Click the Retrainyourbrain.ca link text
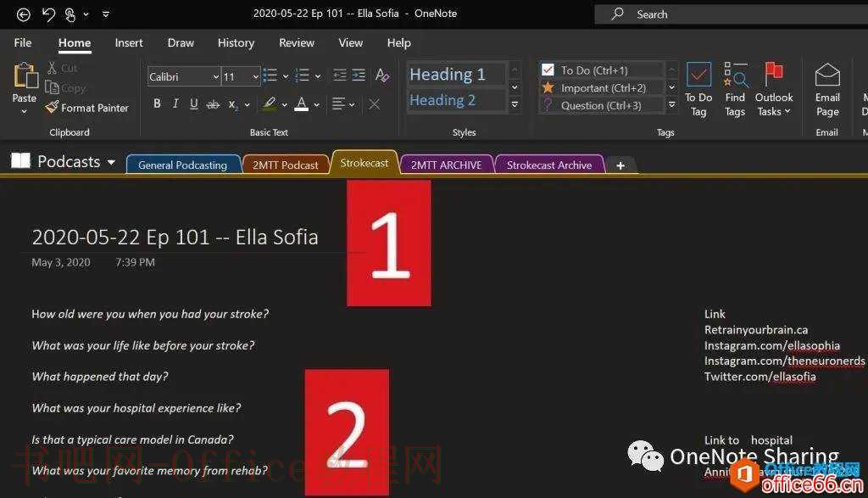Image resolution: width=868 pixels, height=498 pixels. coord(756,330)
